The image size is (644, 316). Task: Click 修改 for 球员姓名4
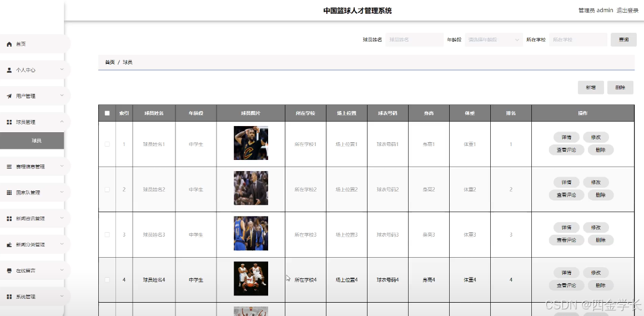(x=596, y=273)
